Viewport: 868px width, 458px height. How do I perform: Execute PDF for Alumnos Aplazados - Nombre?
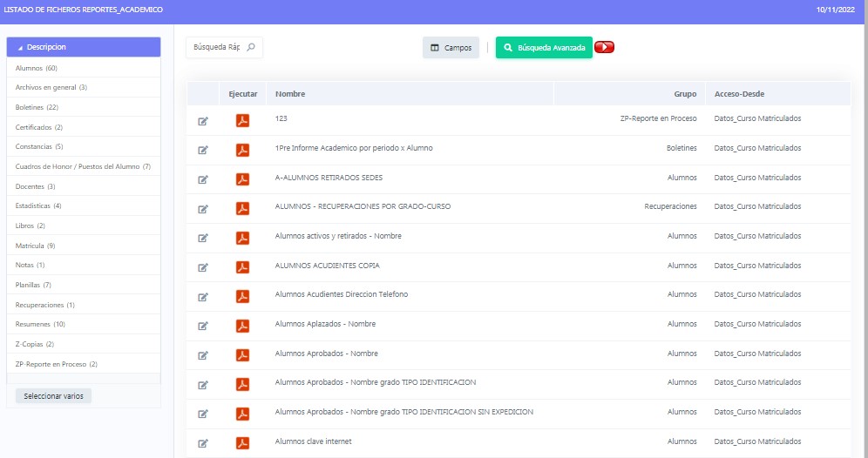click(x=242, y=326)
